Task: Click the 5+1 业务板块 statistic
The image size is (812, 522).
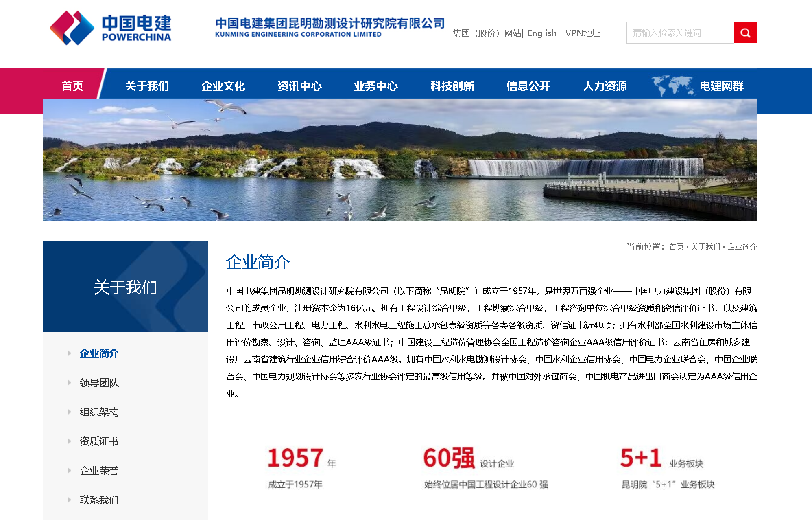Action: click(662, 458)
